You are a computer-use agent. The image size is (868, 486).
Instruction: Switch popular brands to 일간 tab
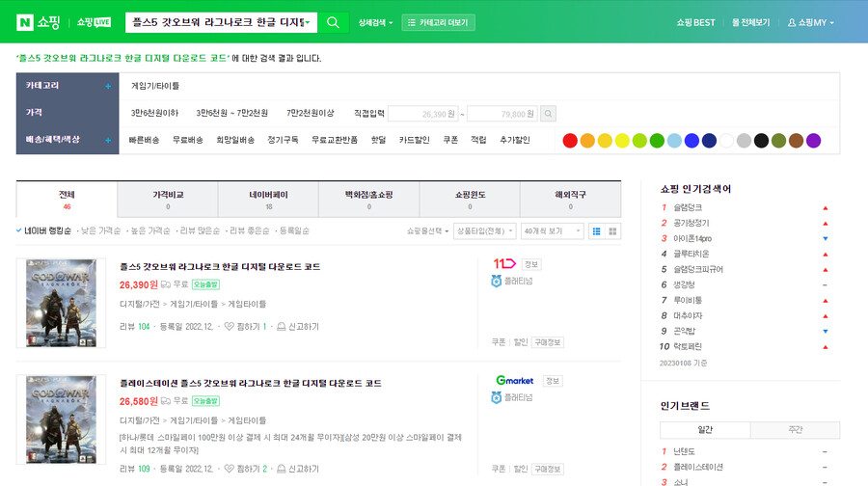point(705,429)
